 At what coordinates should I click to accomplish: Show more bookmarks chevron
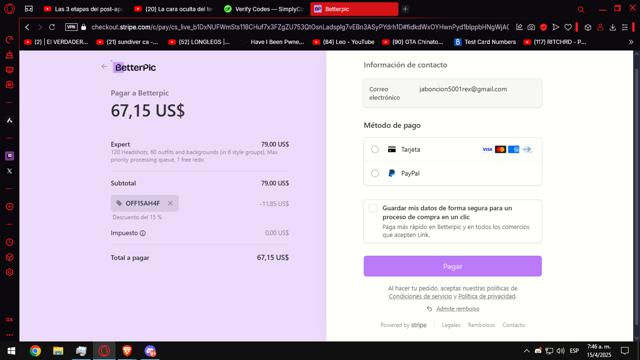tap(631, 42)
